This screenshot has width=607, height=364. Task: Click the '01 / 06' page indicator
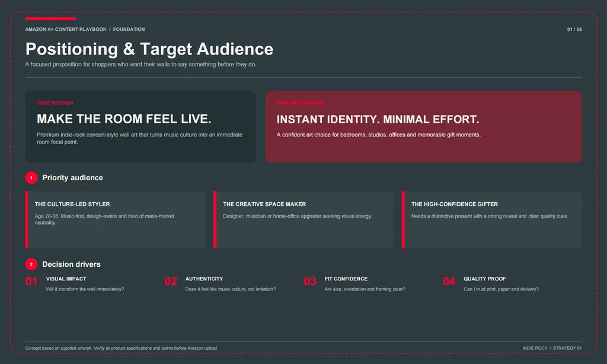click(x=574, y=30)
